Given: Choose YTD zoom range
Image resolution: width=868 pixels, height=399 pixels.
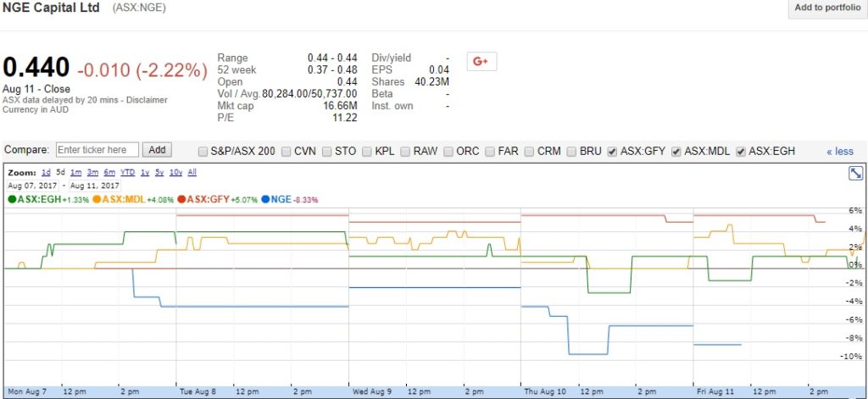Looking at the screenshot, I should (x=127, y=173).
